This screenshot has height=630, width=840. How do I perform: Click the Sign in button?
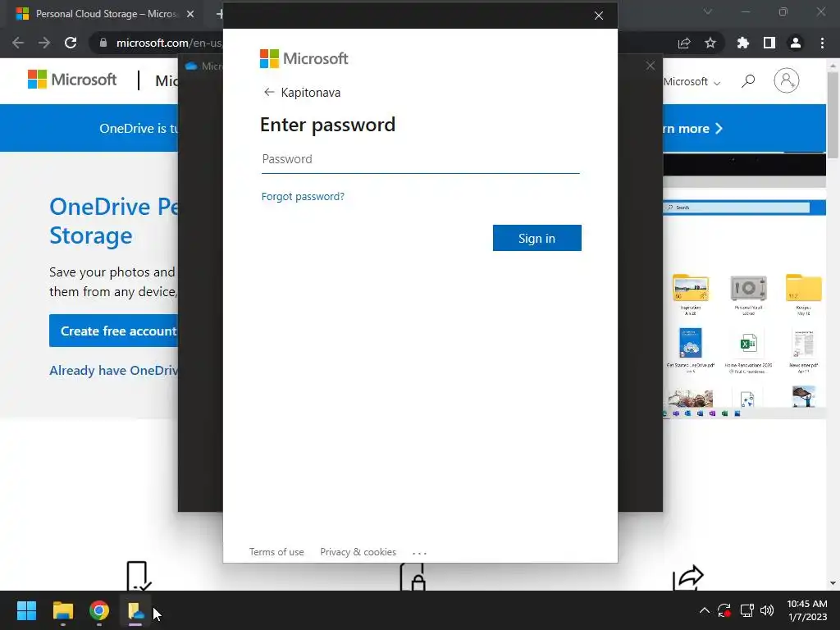pyautogui.click(x=536, y=238)
